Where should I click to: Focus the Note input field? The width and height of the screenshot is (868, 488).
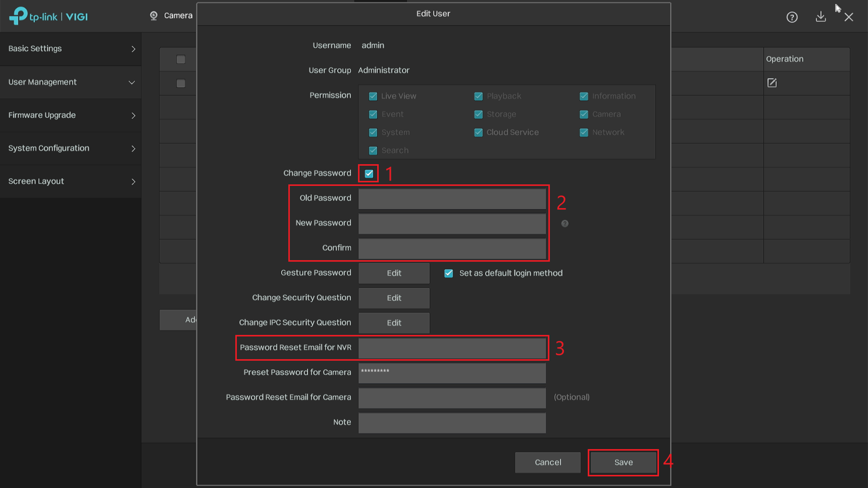pyautogui.click(x=452, y=423)
